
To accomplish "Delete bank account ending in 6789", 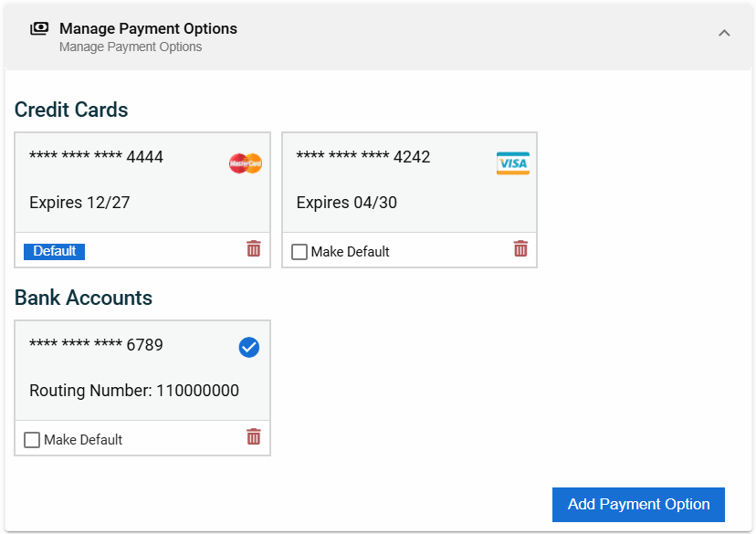I will click(x=254, y=436).
